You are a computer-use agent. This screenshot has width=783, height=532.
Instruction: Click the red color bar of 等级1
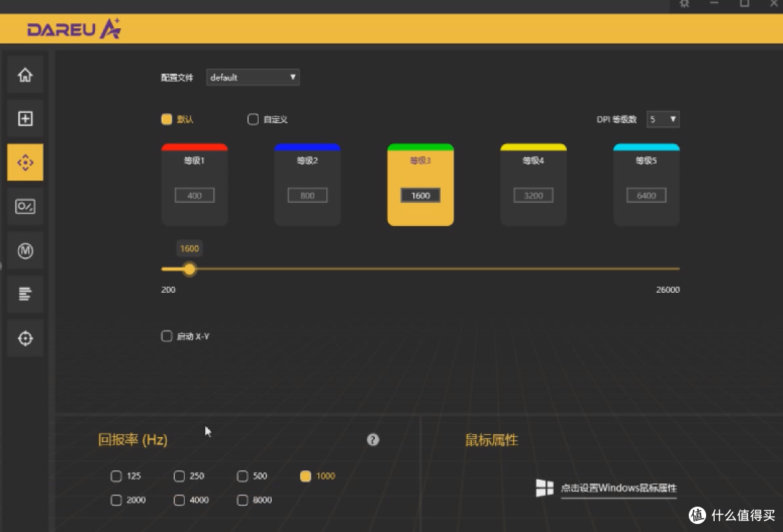pos(195,147)
